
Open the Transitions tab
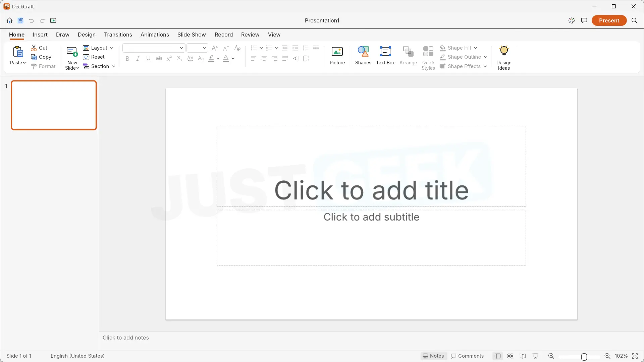tap(118, 35)
